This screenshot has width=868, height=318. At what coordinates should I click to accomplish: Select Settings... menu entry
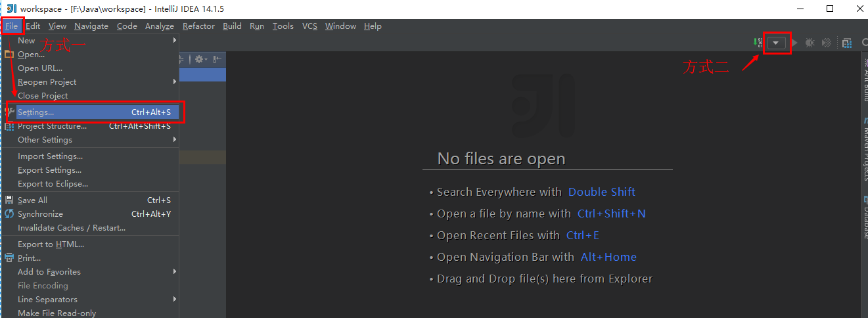(90, 112)
